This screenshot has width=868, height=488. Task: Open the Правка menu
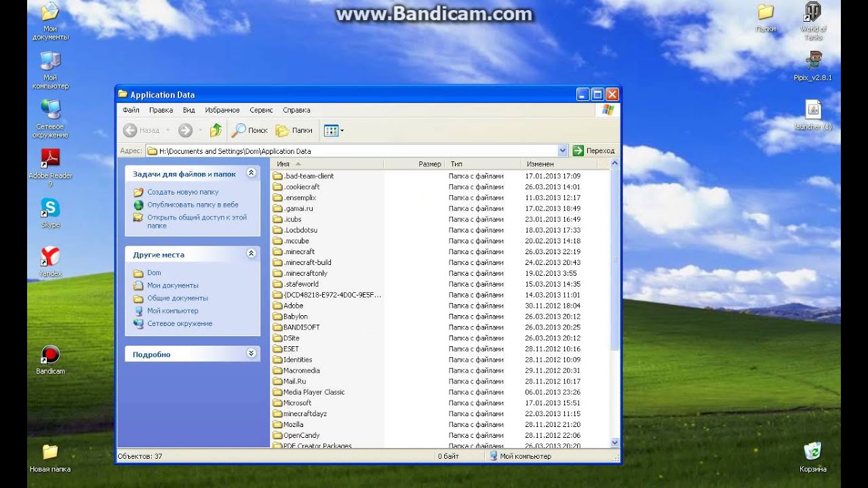point(161,110)
